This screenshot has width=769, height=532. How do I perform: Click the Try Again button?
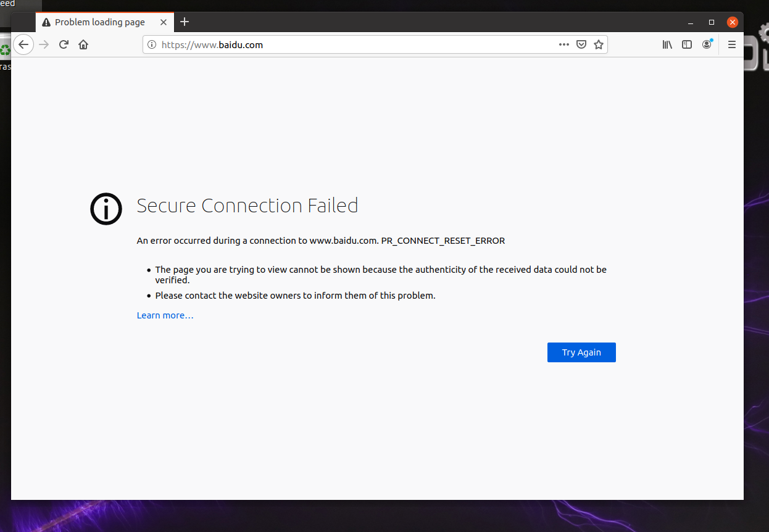581,352
